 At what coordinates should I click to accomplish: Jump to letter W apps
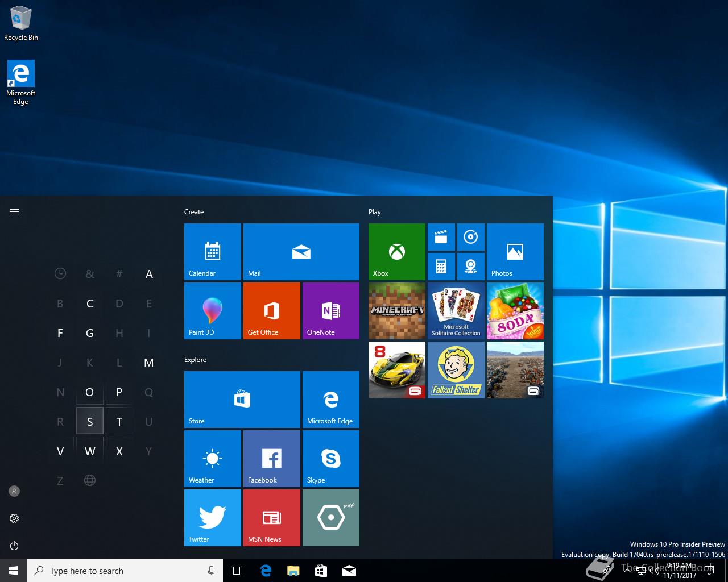pos(90,451)
